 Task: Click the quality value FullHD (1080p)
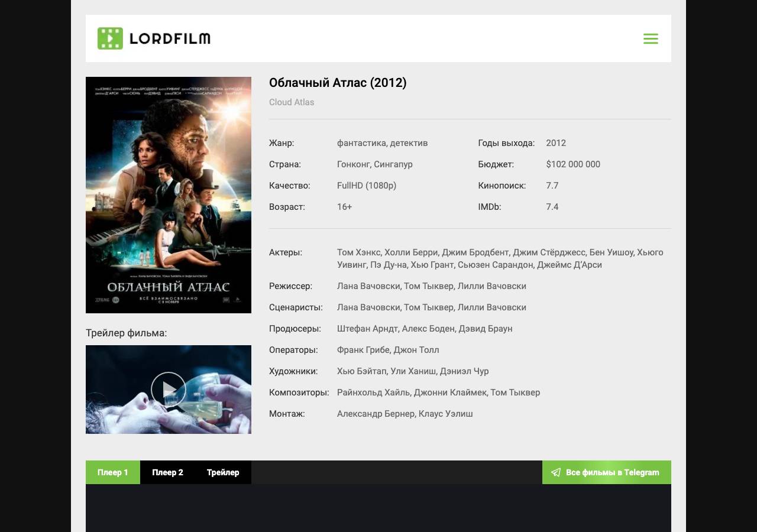(367, 186)
